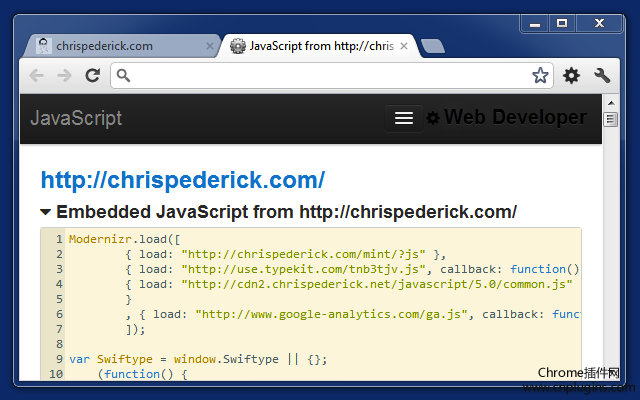Click the scrollbar up arrow
This screenshot has width=640, height=400.
[611, 103]
